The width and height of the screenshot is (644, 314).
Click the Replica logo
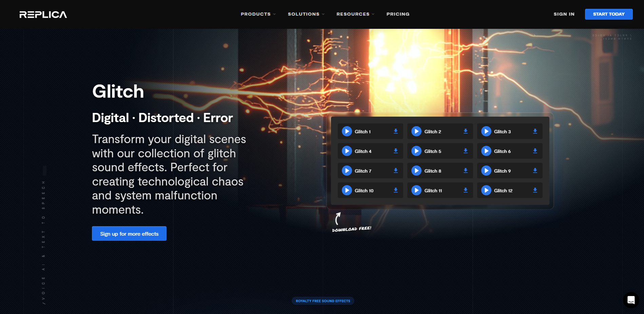pos(43,14)
